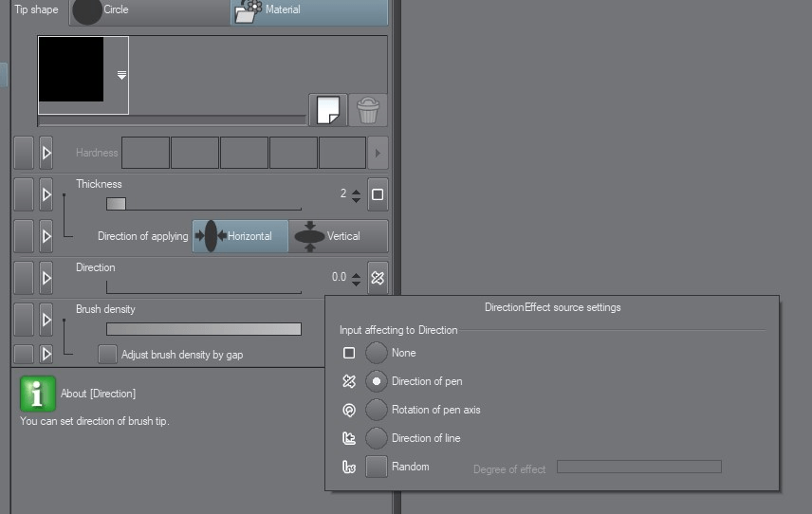Enable the Random checkbox
This screenshot has height=514, width=812.
coord(377,467)
